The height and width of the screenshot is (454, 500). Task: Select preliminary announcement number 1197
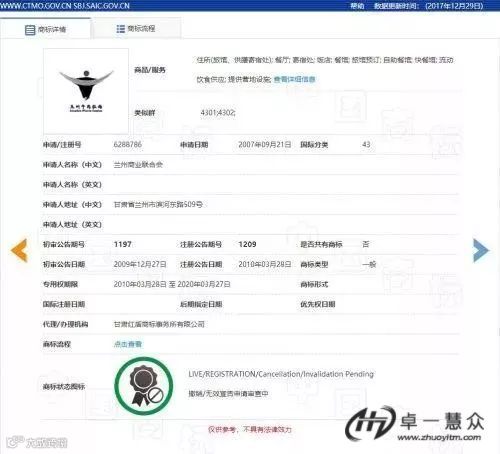coord(123,244)
